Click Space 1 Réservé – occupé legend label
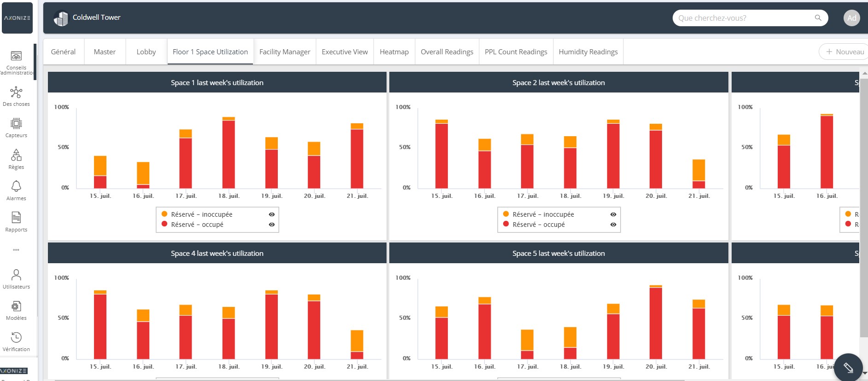Screen dimensions: 868x381 (x=197, y=225)
